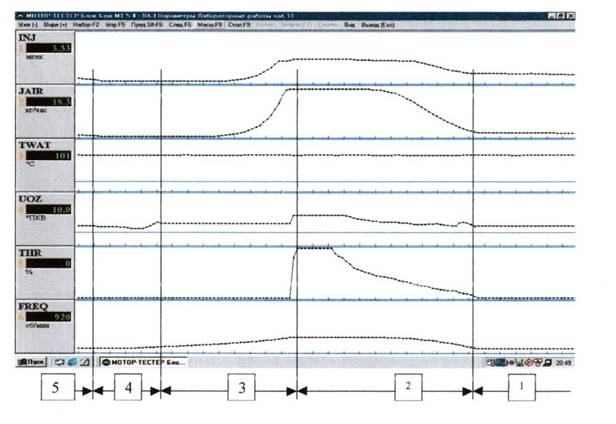
Task: Click the 'Масш.F8' menu item
Action: coord(210,25)
